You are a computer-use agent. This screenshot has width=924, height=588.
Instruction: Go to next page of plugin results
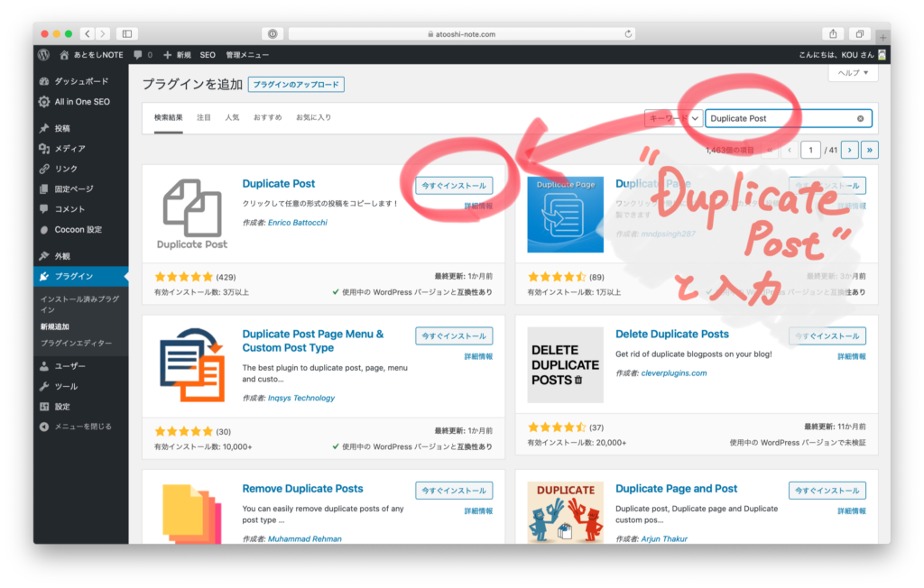849,151
